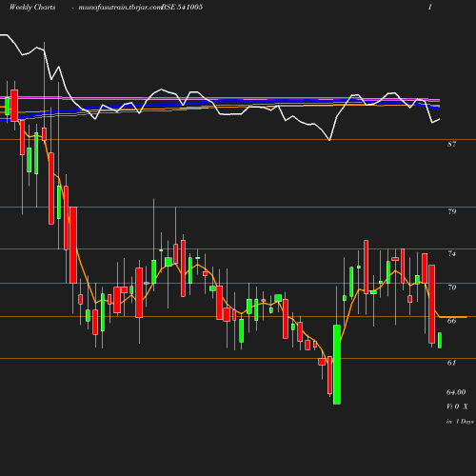Click the price axis label '61'
Viewport: 476px width, 476px height.
452,363
